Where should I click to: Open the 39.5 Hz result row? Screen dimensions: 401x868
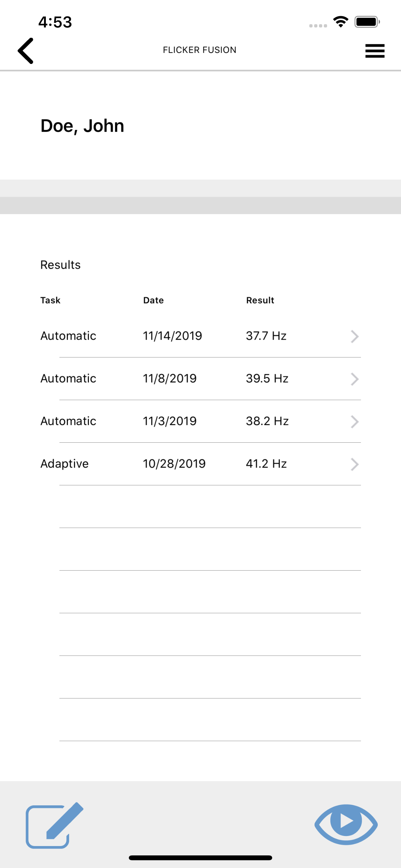tap(200, 379)
